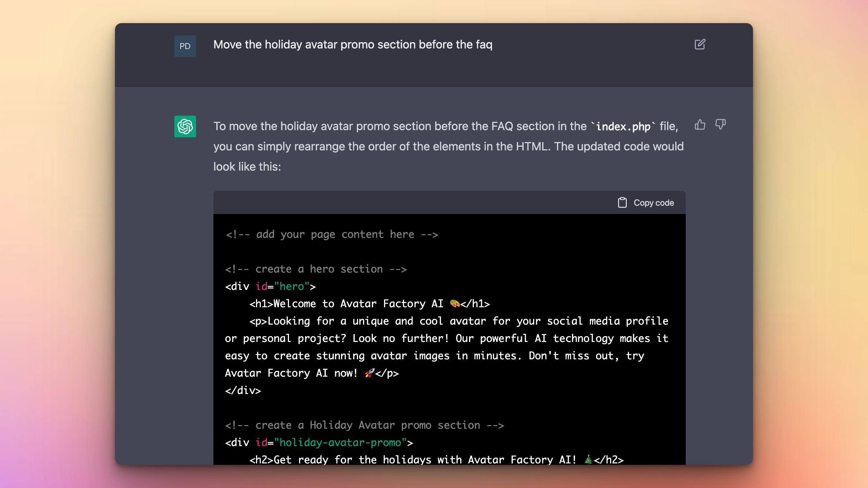Give the response a thumbs up

700,125
